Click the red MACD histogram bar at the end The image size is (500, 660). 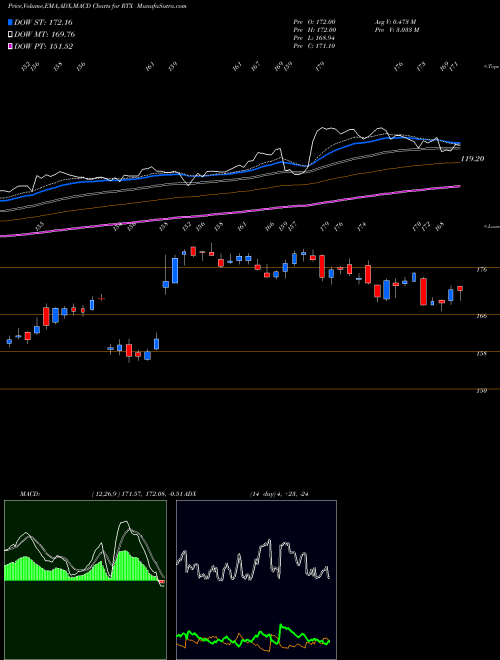162,582
